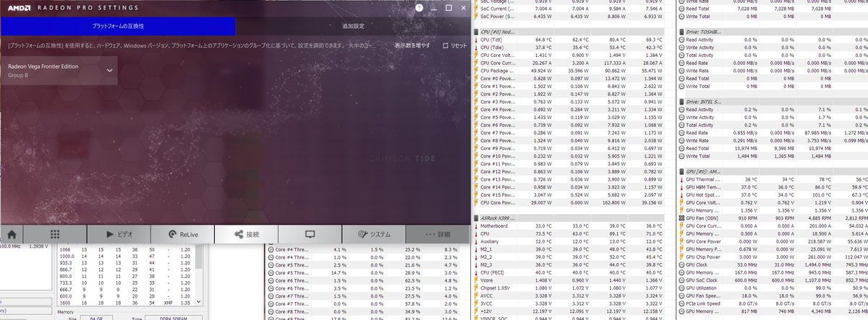Screen dimensions: 868x320
Task: Click 表示数を増やす show more link
Action: pos(412,46)
